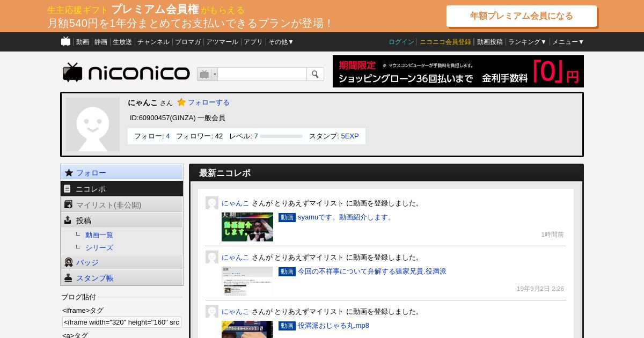644x338 pixels.
Task: Expand ランキング▼ dropdown
Action: pos(528,42)
